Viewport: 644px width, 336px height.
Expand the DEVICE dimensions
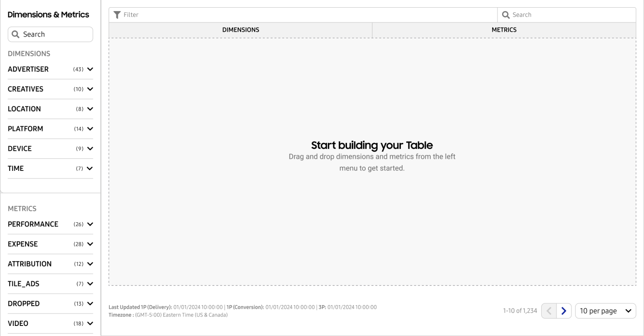tap(90, 149)
